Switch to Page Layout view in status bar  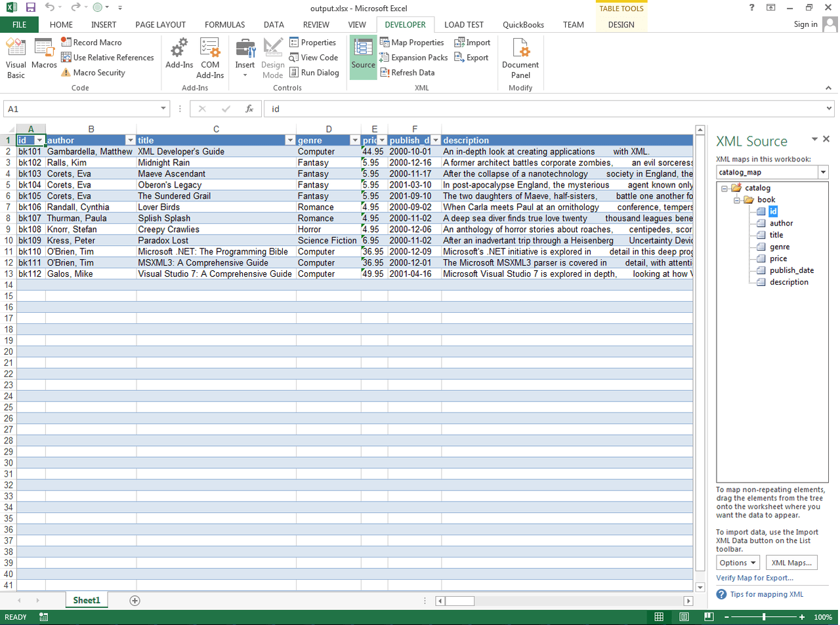pos(684,617)
